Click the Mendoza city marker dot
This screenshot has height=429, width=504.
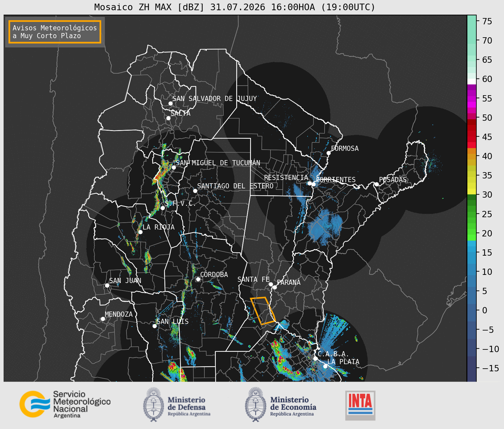103,319
